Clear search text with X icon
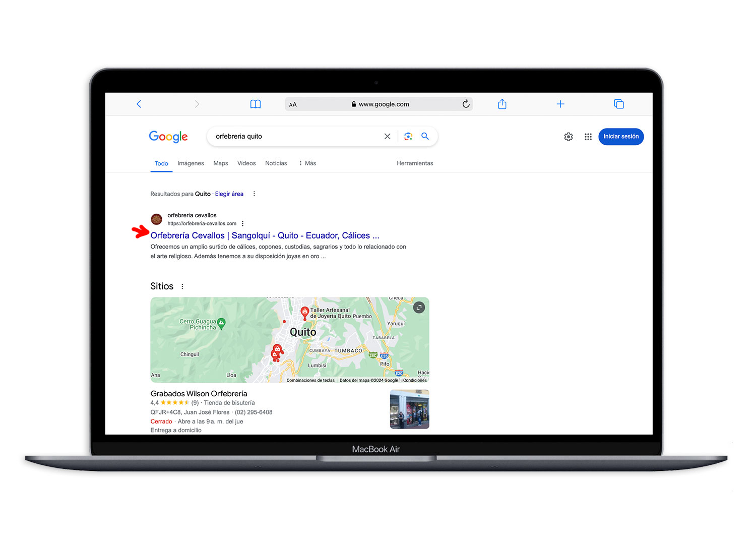The image size is (756, 546). pyautogui.click(x=387, y=137)
